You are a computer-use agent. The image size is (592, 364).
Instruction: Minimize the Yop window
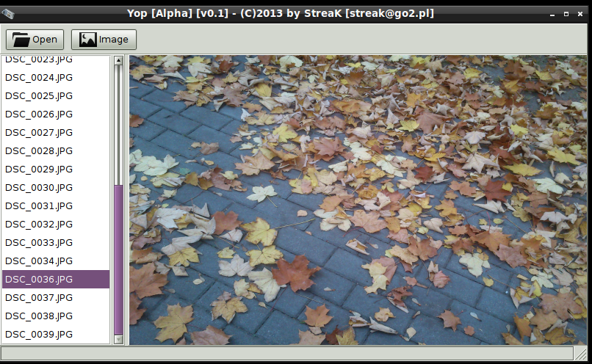pyautogui.click(x=552, y=14)
